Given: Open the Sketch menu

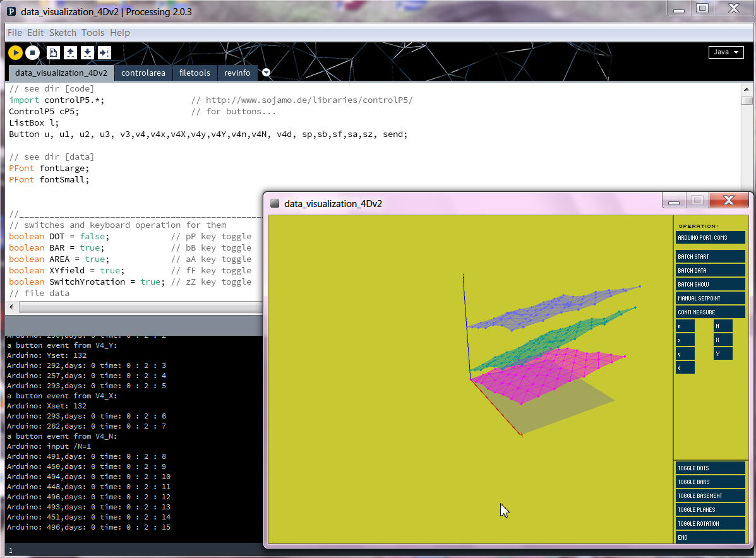Looking at the screenshot, I should point(63,33).
